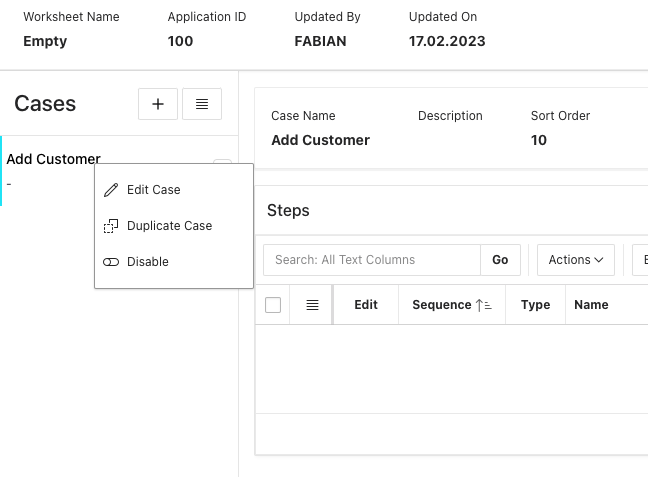
Task: Click the Go search button
Action: [x=500, y=260]
